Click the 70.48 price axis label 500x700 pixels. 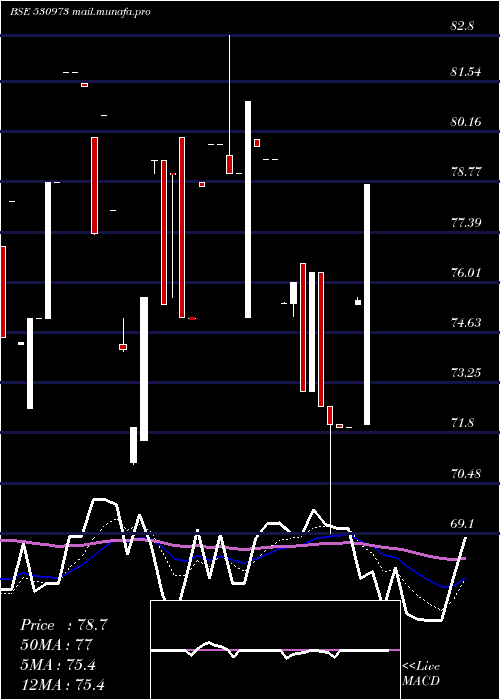pos(466,474)
